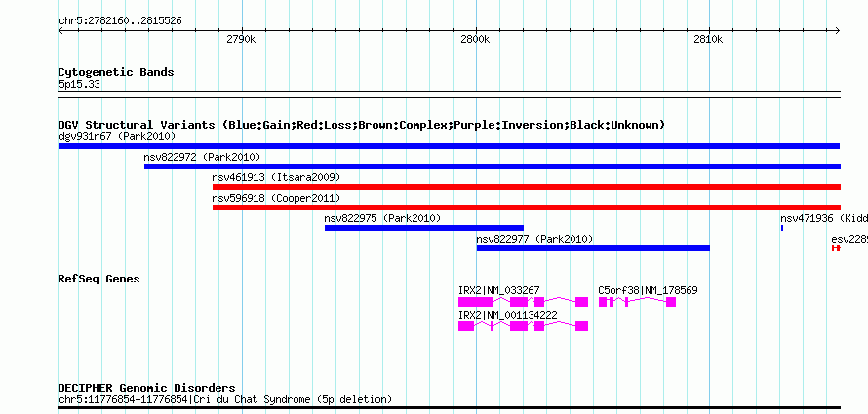Click the dgv931n67 (Park2010) label
Image resolution: width=868 pixels, height=414 pixels.
[117, 136]
